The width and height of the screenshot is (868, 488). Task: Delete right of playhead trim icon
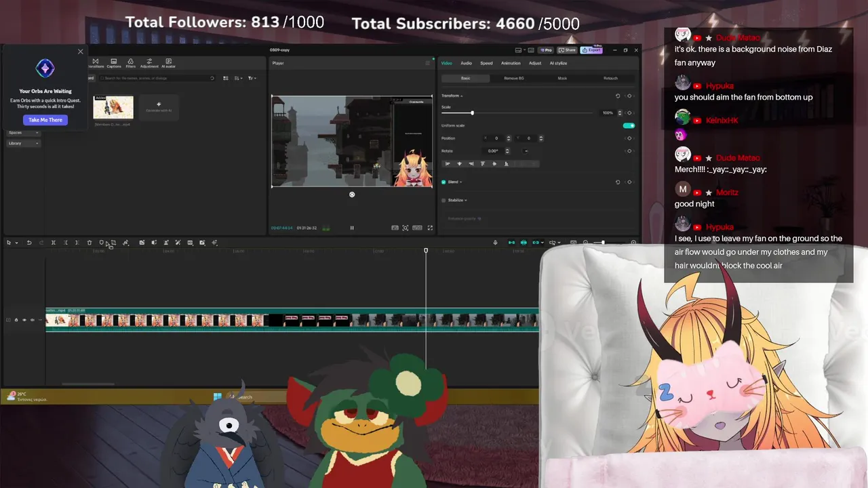click(77, 243)
